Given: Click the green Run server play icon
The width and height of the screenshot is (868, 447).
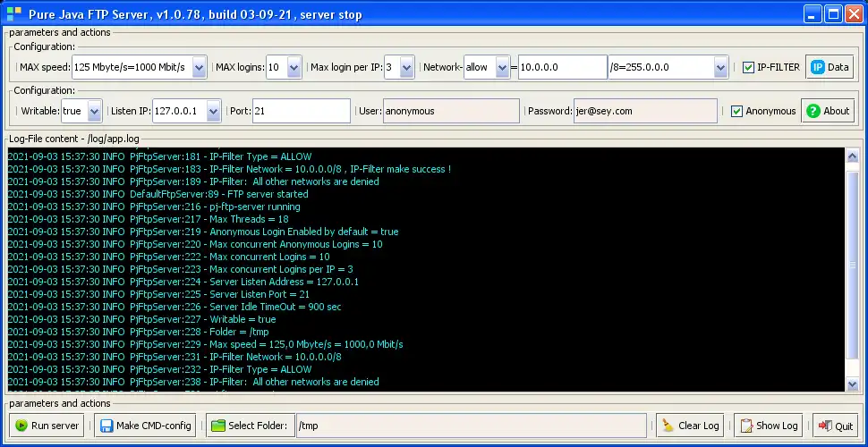Looking at the screenshot, I should tap(21, 426).
